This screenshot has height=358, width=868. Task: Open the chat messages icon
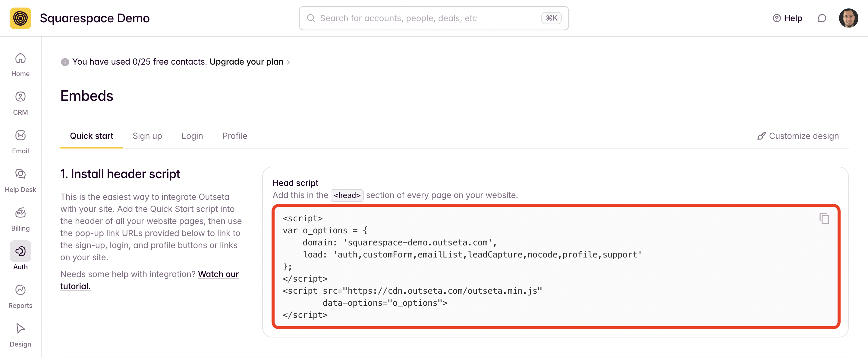tap(822, 18)
